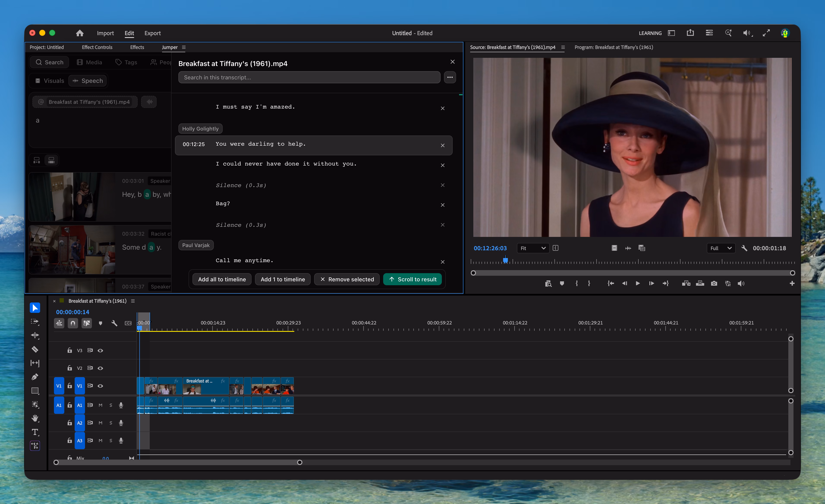Open the Source monitor panel menu
The height and width of the screenshot is (504, 825).
563,47
